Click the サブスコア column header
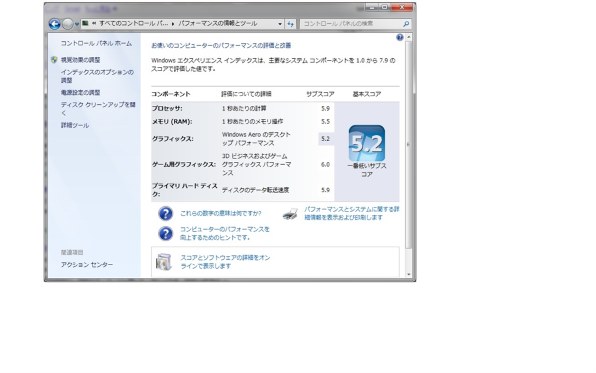The width and height of the screenshot is (596, 373). coord(320,94)
